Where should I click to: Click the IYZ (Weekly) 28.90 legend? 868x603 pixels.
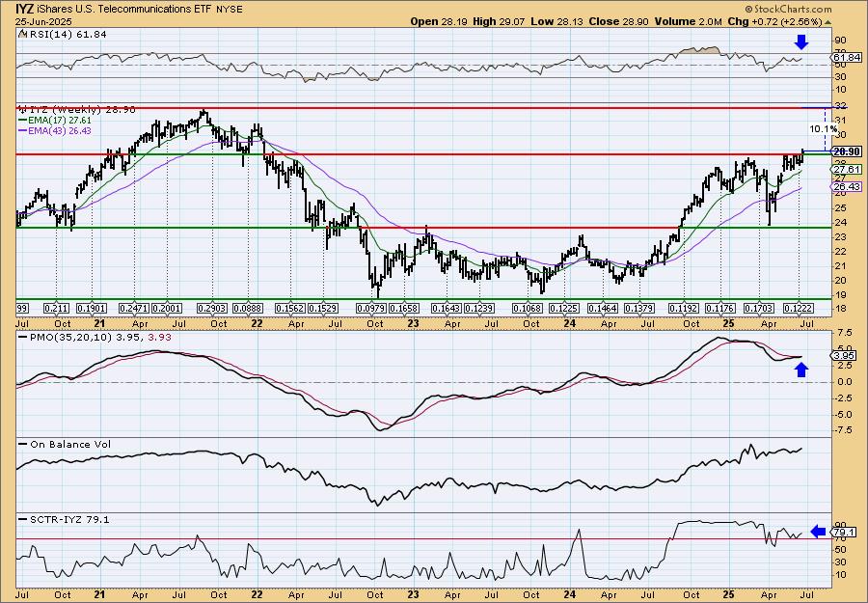77,110
